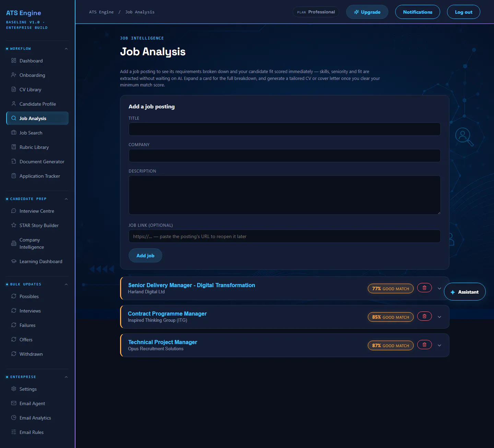This screenshot has width=494, height=448.
Task: Click the Email Agent envelope icon
Action: [14, 403]
